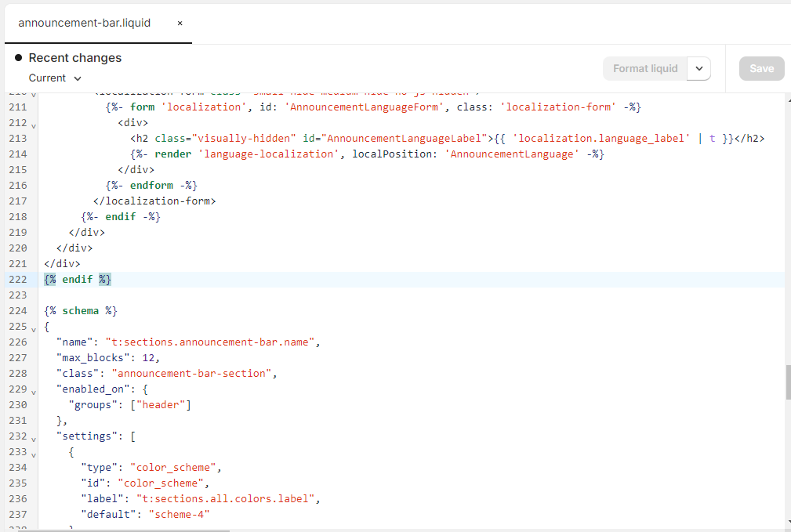This screenshot has height=532, width=791.
Task: Click the vertical scrollbar thumb
Action: (786, 382)
